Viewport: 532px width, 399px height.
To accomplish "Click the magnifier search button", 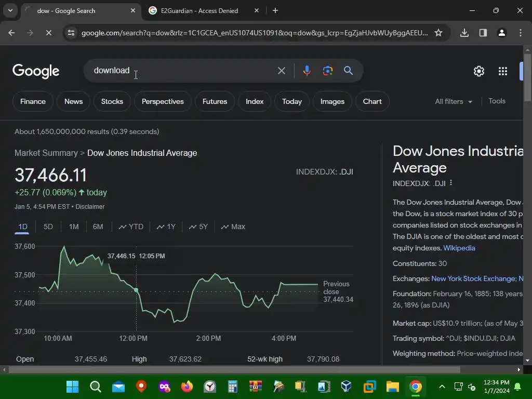I will (x=348, y=71).
